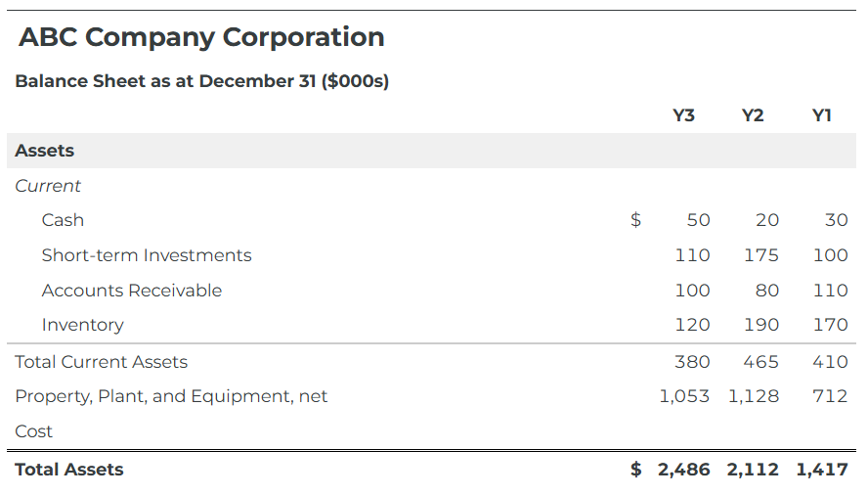The width and height of the screenshot is (868, 496).
Task: Select the Assets section header
Action: [x=45, y=151]
